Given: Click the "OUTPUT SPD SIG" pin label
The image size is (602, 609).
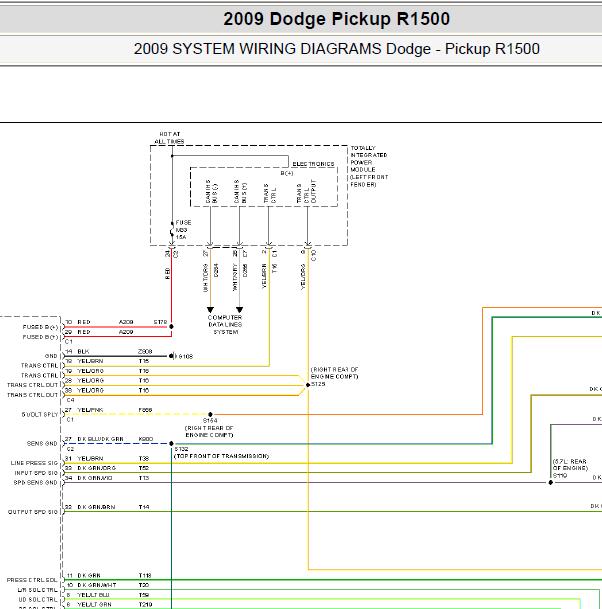Looking at the screenshot, I should point(33,512).
